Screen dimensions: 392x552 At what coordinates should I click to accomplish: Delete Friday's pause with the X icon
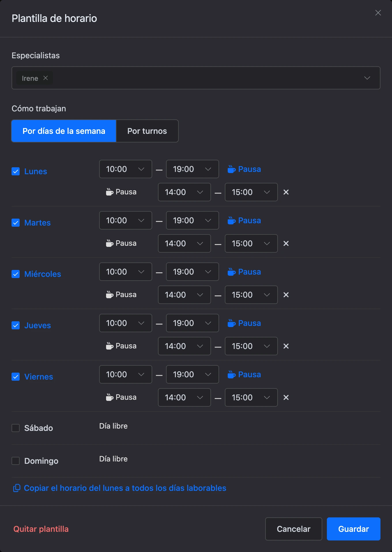pyautogui.click(x=286, y=397)
